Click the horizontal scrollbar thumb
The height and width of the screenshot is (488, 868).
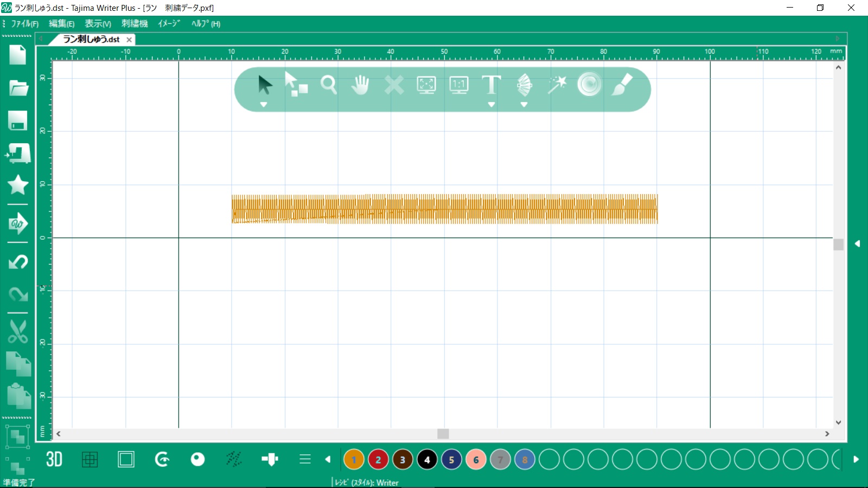(443, 434)
